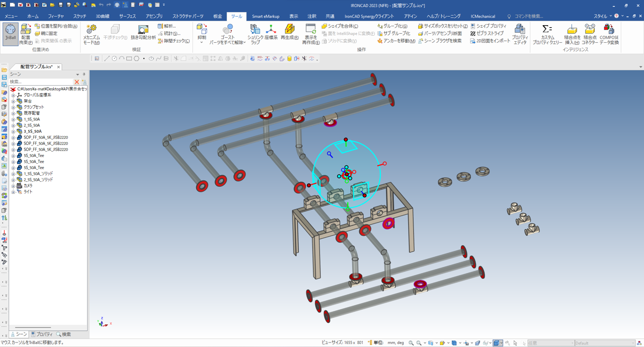Click the scene browser 検索 search field
Screen dimensions: 644x347
40,82
